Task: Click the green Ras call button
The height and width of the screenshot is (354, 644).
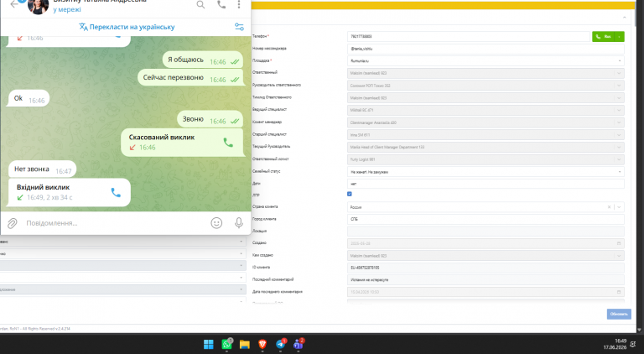Action: [x=603, y=37]
